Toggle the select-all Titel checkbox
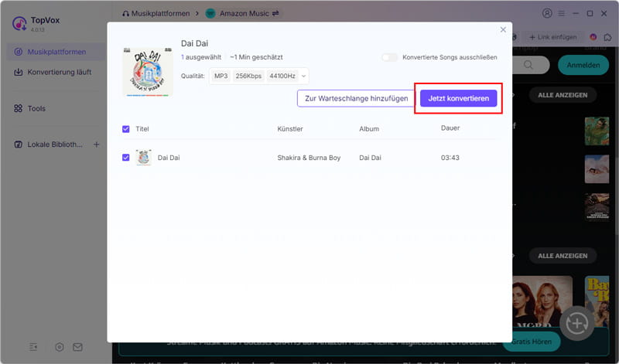 coord(126,129)
